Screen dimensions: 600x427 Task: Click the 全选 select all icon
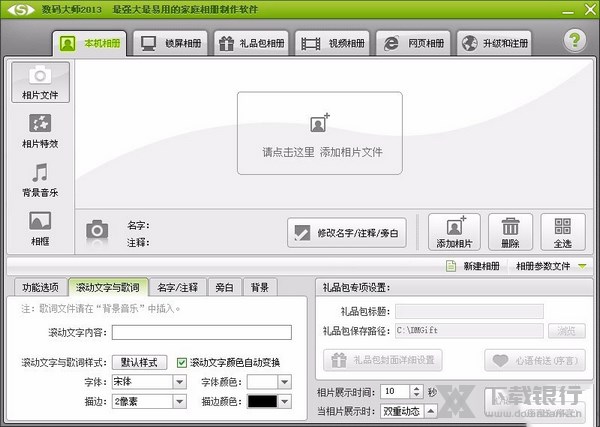563,231
